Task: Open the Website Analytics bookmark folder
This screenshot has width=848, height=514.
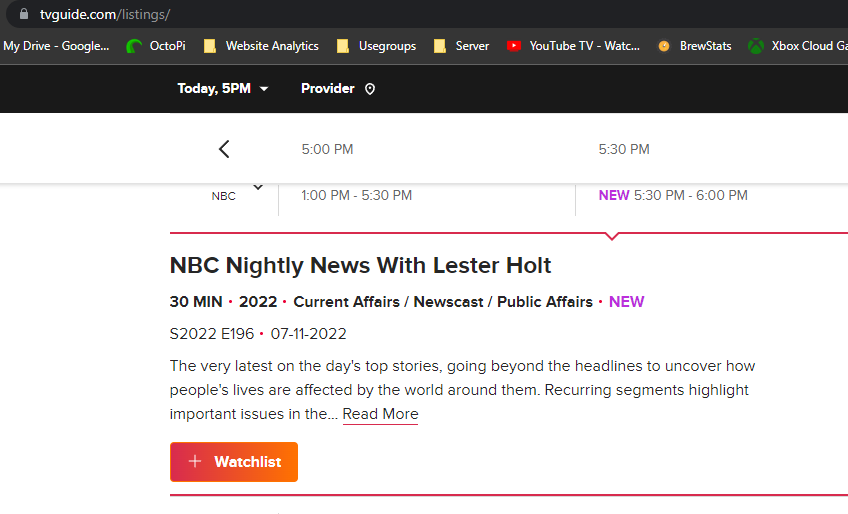Action: point(261,46)
